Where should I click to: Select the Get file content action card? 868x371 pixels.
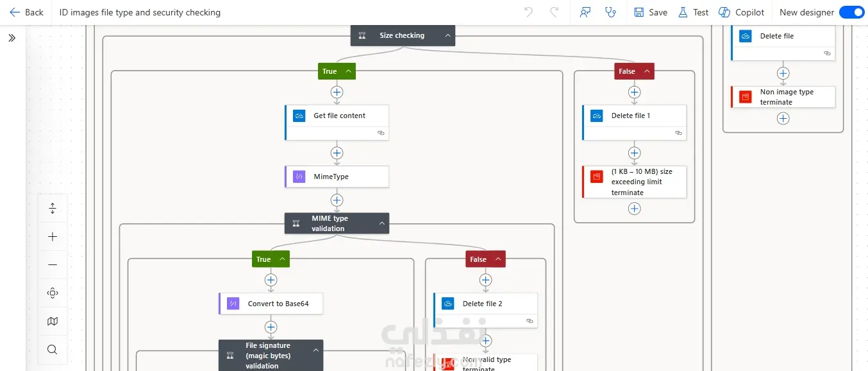tap(337, 123)
